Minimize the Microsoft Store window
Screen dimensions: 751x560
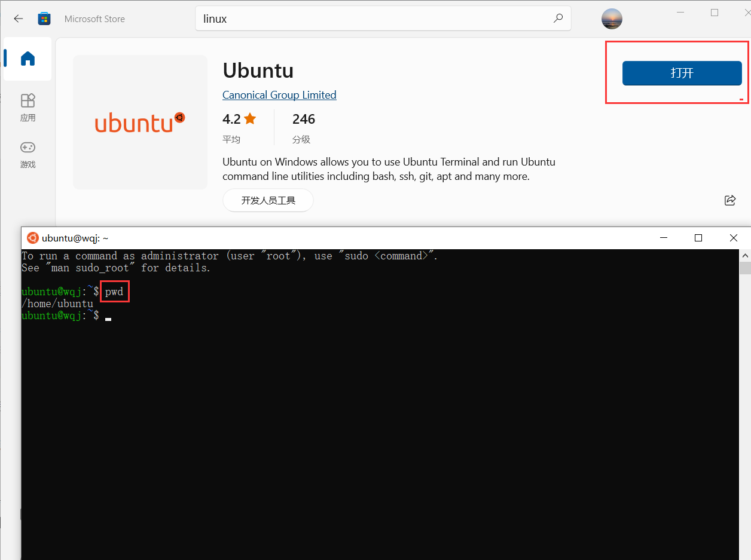tap(680, 13)
